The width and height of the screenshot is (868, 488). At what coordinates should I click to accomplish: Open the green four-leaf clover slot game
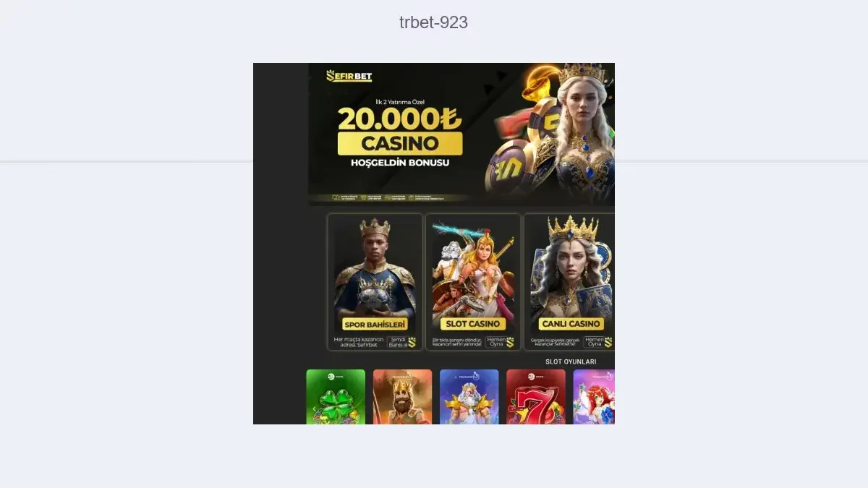coord(336,397)
